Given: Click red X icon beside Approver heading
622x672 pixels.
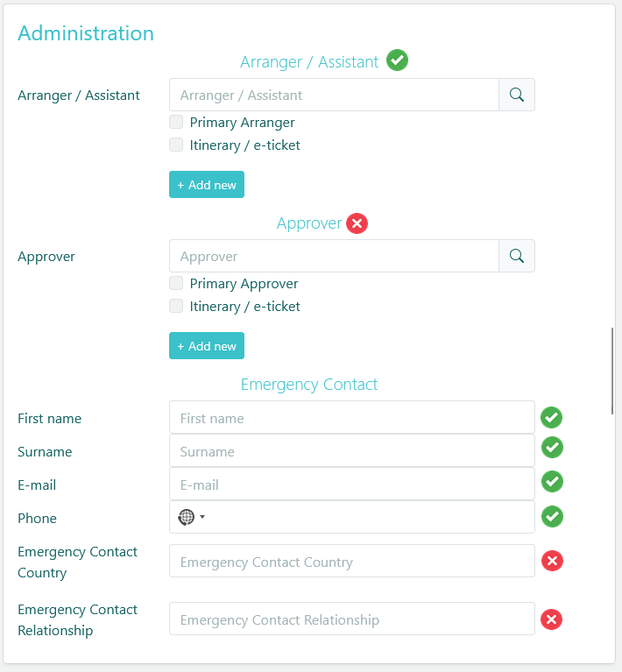Looking at the screenshot, I should pos(357,223).
